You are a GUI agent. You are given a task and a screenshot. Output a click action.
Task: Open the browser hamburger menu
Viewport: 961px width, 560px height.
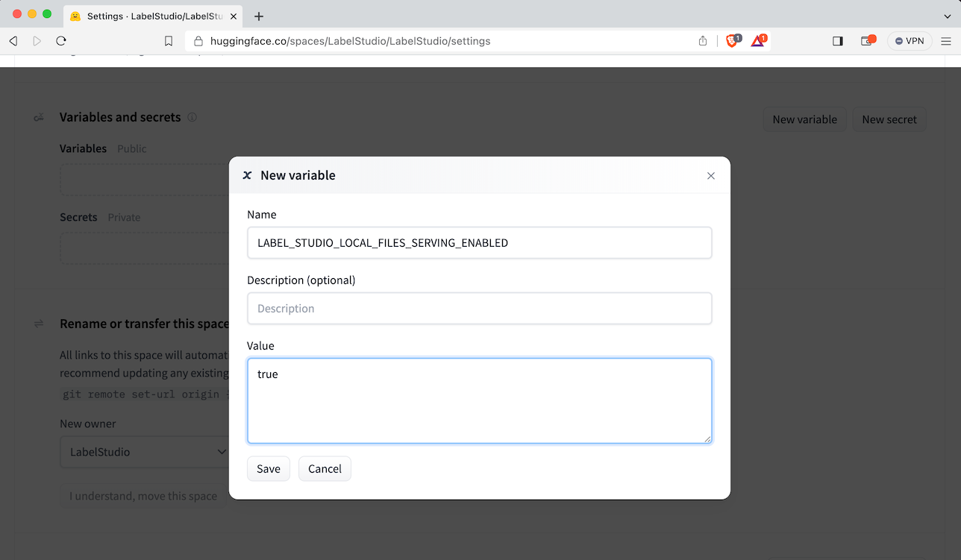(945, 41)
